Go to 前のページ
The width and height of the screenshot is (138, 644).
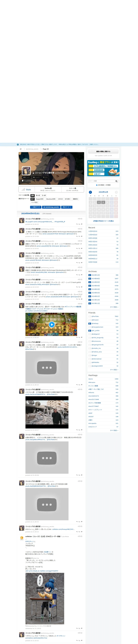tap(36, 207)
